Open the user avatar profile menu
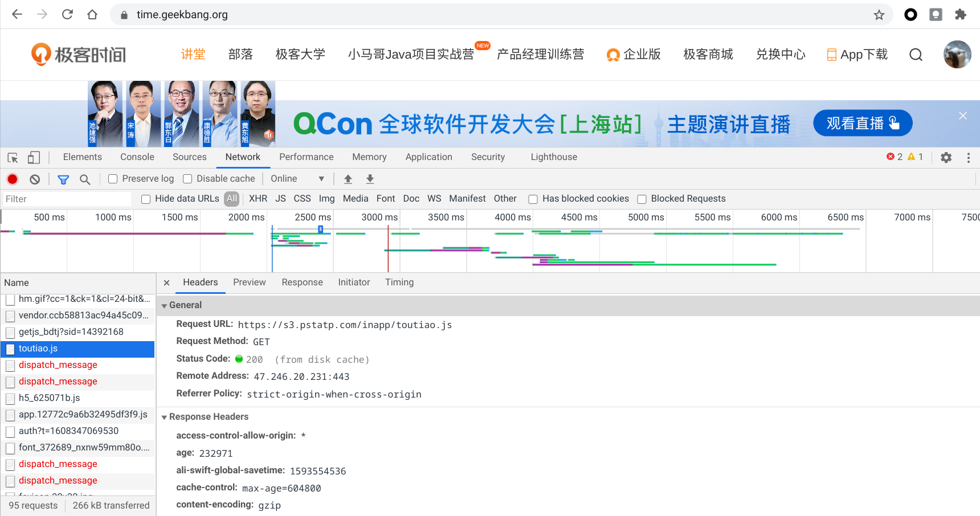980x516 pixels. 957,55
